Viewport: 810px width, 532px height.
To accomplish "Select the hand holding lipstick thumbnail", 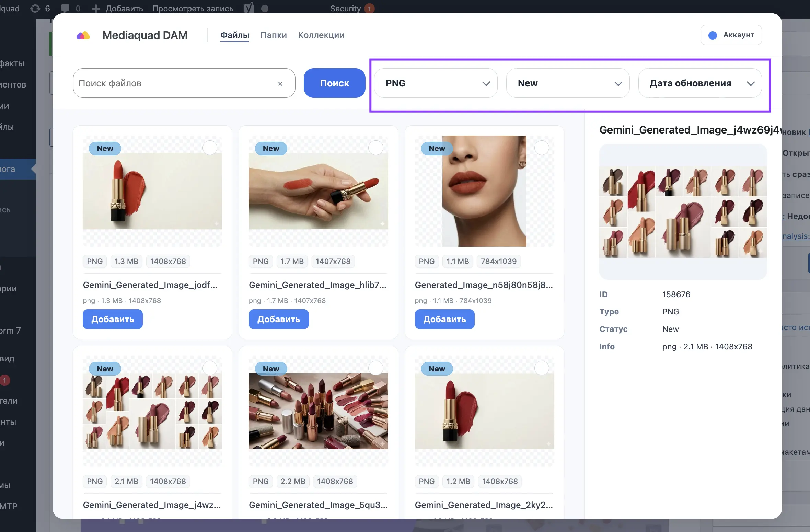I will (319, 191).
